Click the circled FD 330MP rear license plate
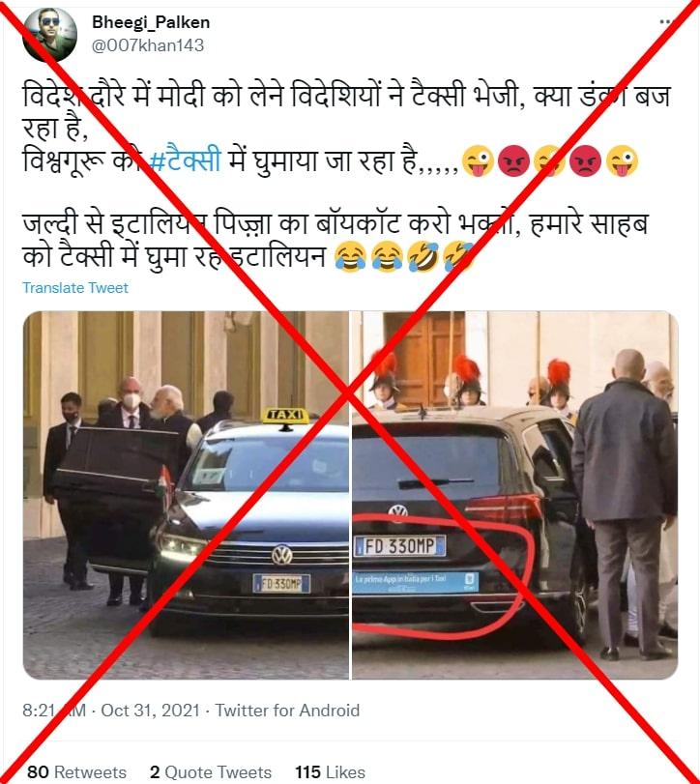The height and width of the screenshot is (784, 700). [x=399, y=546]
